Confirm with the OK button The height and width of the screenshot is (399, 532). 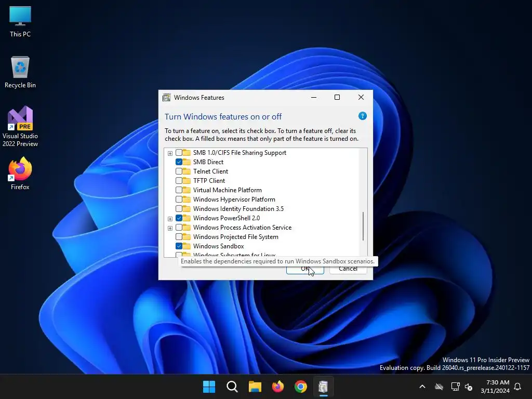tap(305, 269)
